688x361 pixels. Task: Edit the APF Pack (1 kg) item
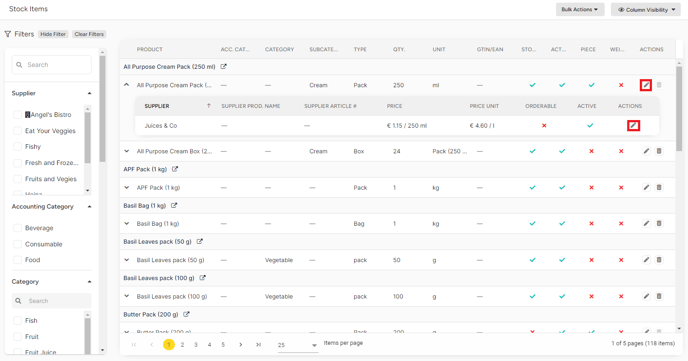tap(646, 187)
